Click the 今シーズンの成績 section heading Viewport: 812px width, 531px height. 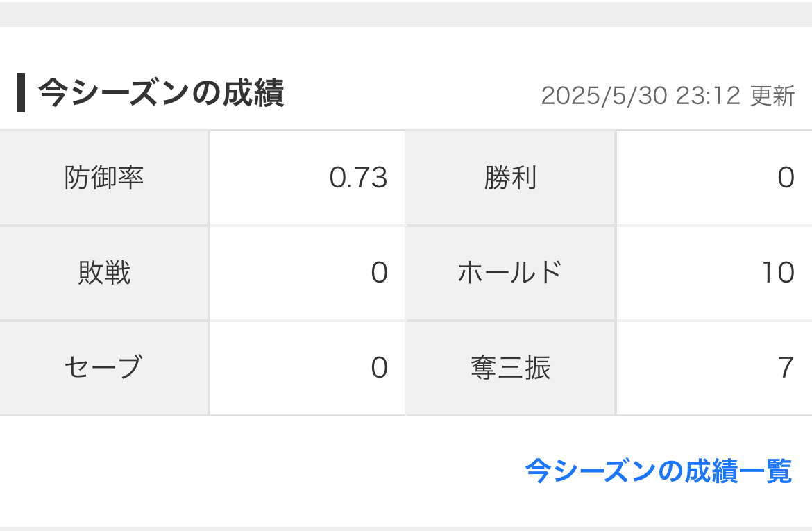click(161, 92)
